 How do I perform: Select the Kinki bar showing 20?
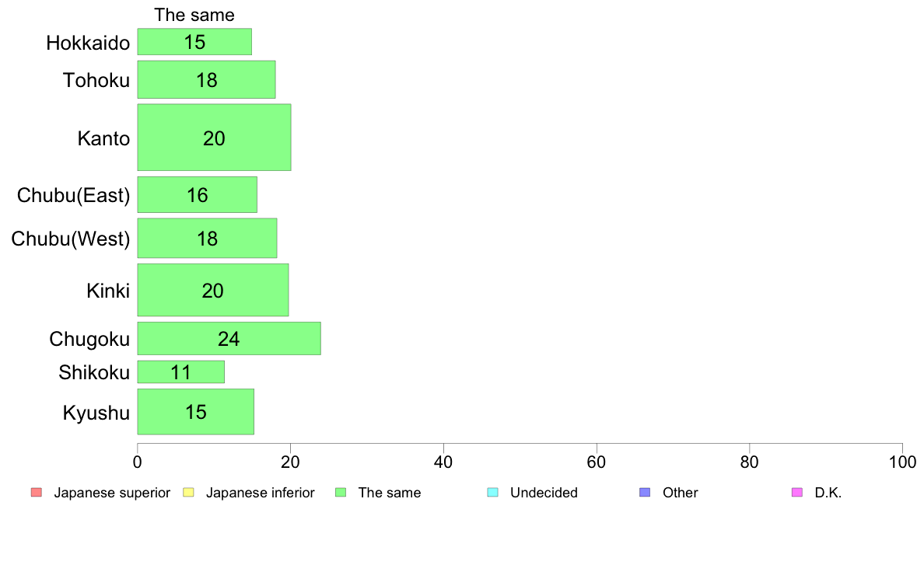click(213, 290)
